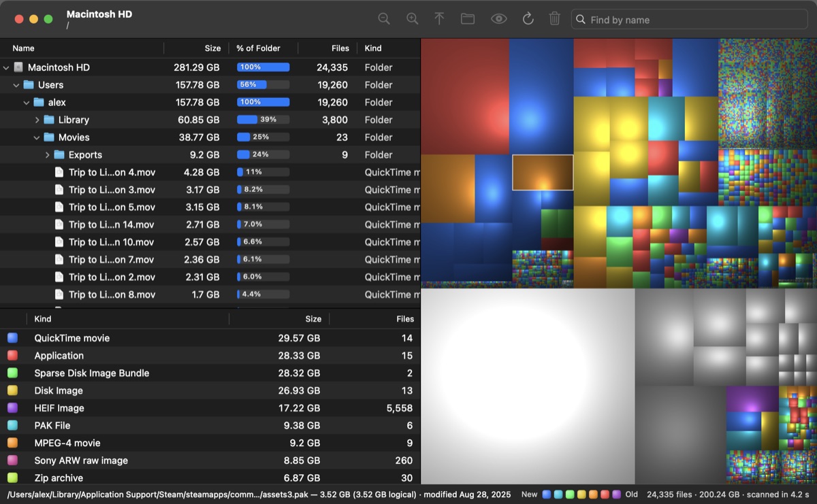
Task: Click the 56% bar in the Users row
Action: coord(263,85)
